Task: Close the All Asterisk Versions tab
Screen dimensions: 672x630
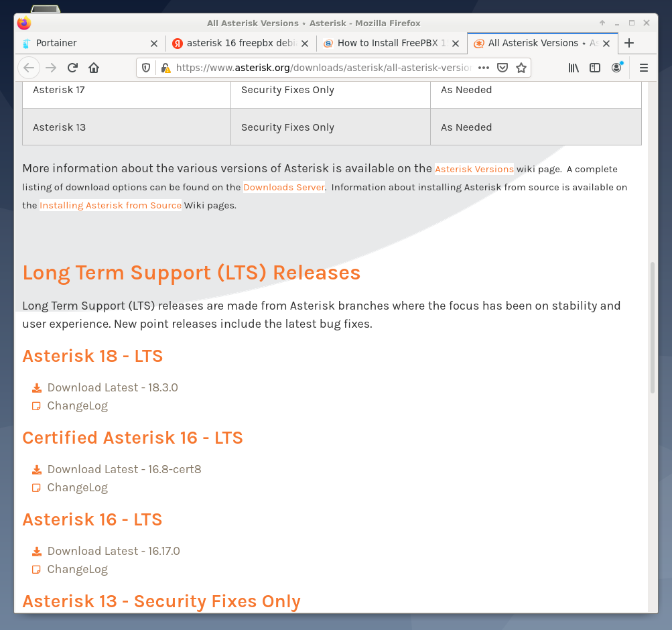Action: point(606,44)
